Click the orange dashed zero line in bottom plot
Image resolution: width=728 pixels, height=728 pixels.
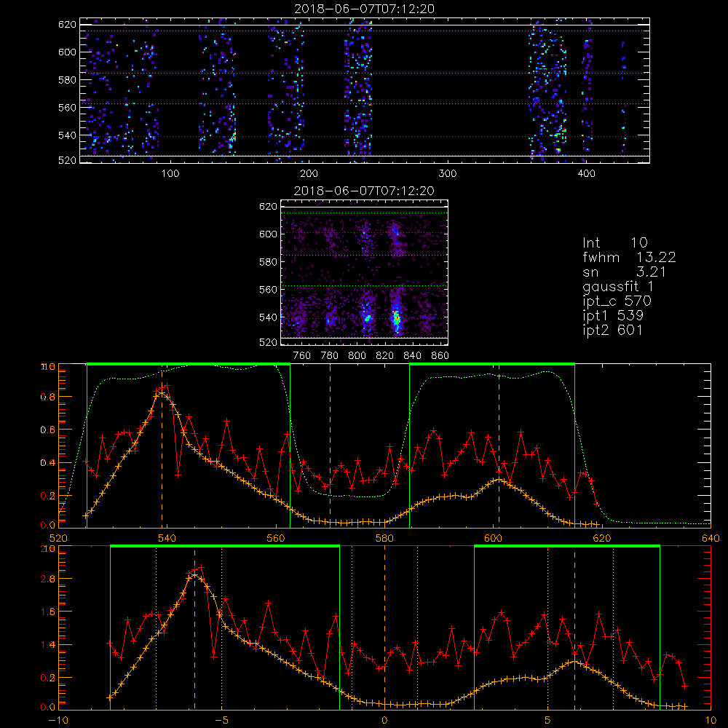coord(384,627)
